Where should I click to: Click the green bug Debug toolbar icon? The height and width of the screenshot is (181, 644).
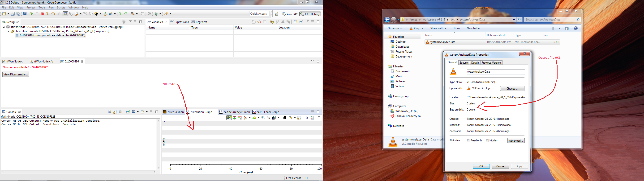[156, 14]
